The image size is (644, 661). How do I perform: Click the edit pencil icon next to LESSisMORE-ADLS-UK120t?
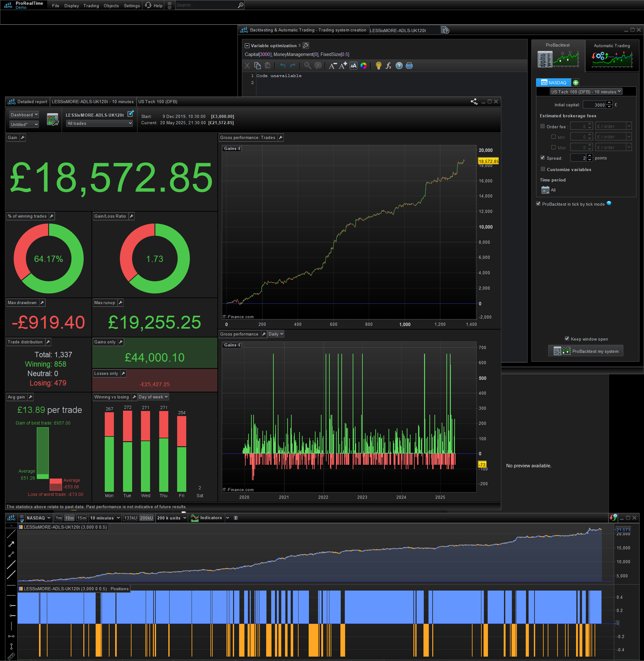pyautogui.click(x=130, y=114)
